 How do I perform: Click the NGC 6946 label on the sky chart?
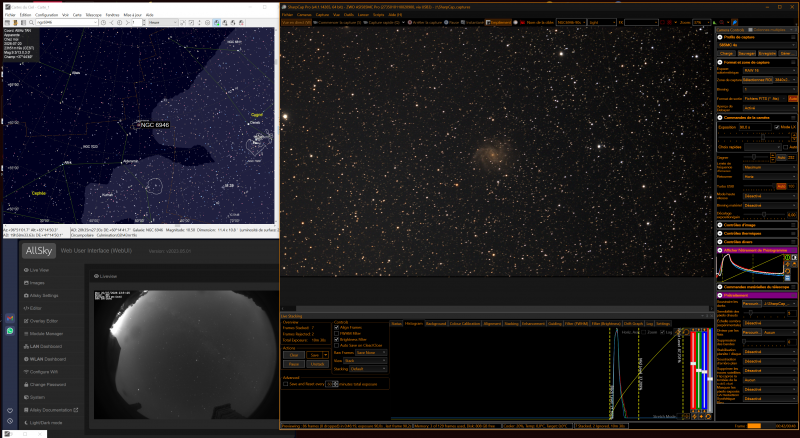[155, 125]
